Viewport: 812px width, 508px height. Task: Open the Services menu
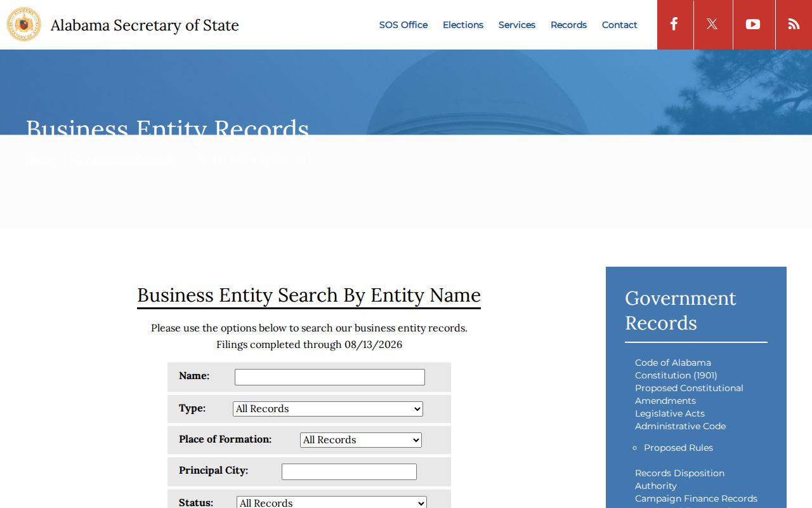click(517, 25)
